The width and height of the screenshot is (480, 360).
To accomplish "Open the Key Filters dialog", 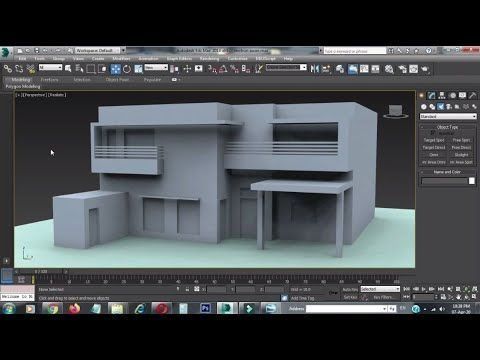I will click(x=383, y=297).
